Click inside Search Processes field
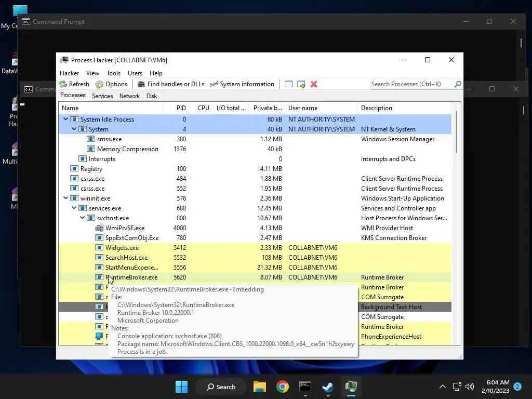 coord(412,84)
